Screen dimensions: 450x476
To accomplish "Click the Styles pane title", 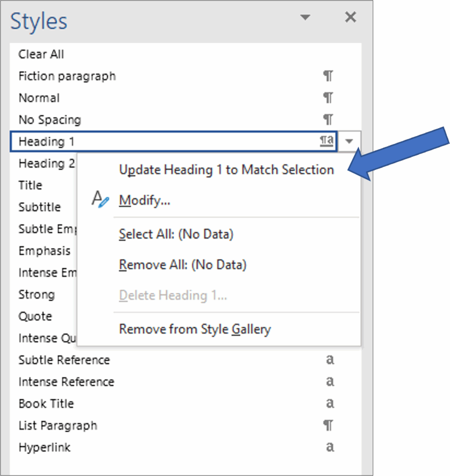I will [39, 21].
